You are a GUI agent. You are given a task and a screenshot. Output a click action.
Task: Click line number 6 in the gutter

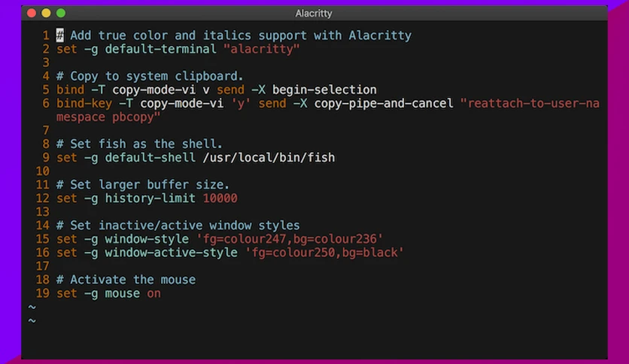point(46,104)
